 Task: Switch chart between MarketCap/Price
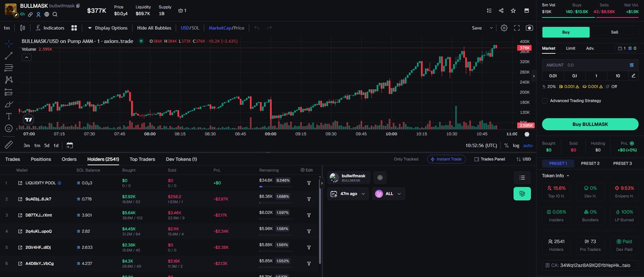point(226,27)
